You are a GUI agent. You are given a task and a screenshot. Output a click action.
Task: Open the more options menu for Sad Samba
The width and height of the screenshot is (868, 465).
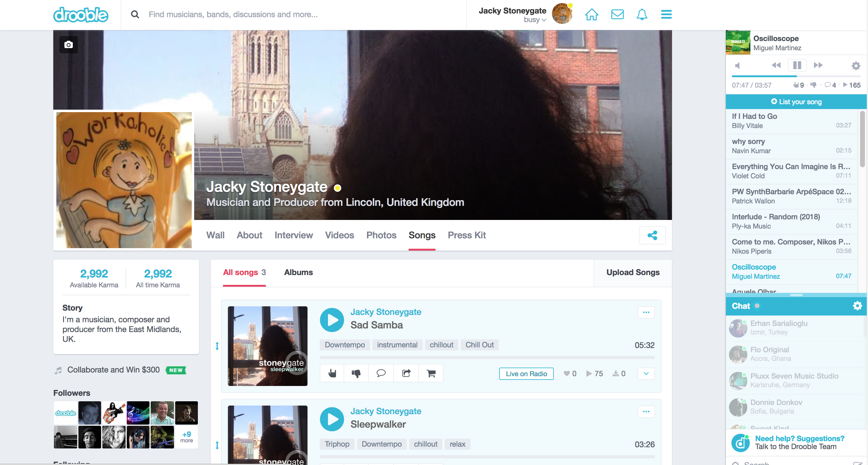coord(646,312)
